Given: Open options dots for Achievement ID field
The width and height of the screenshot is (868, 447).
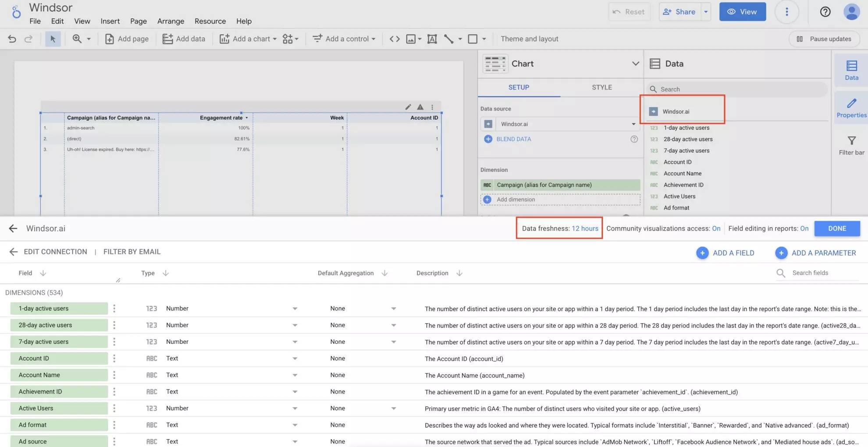Looking at the screenshot, I should (x=114, y=392).
